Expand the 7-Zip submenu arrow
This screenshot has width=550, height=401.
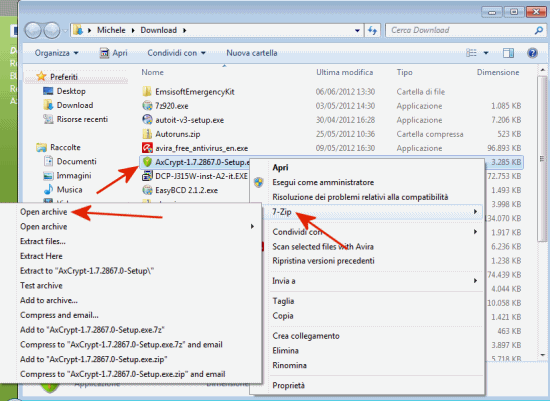pos(475,212)
